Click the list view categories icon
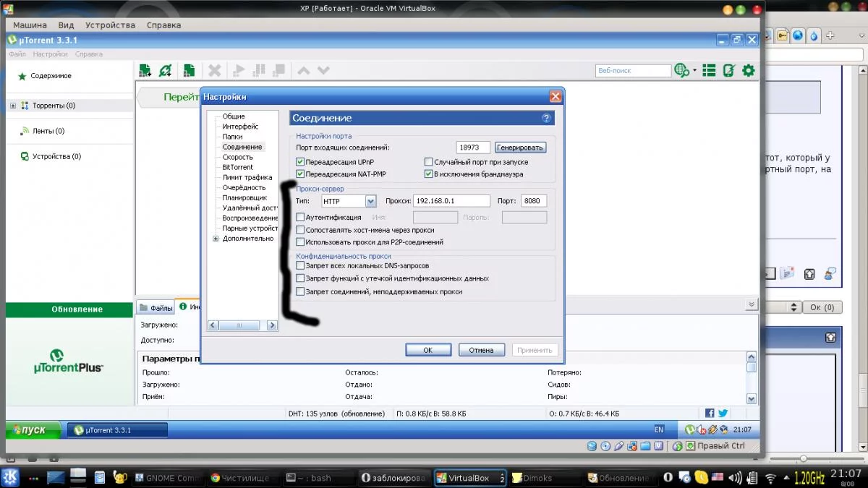 pos(709,70)
